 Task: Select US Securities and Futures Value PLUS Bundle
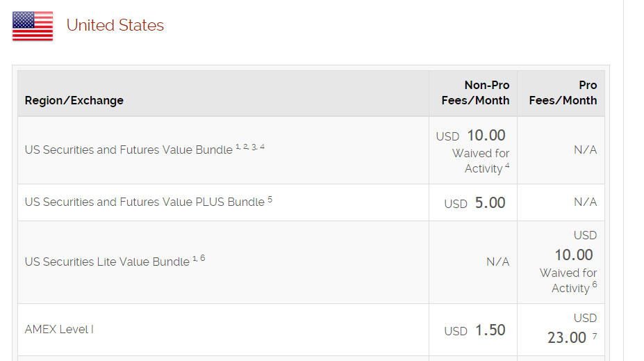tap(145, 202)
